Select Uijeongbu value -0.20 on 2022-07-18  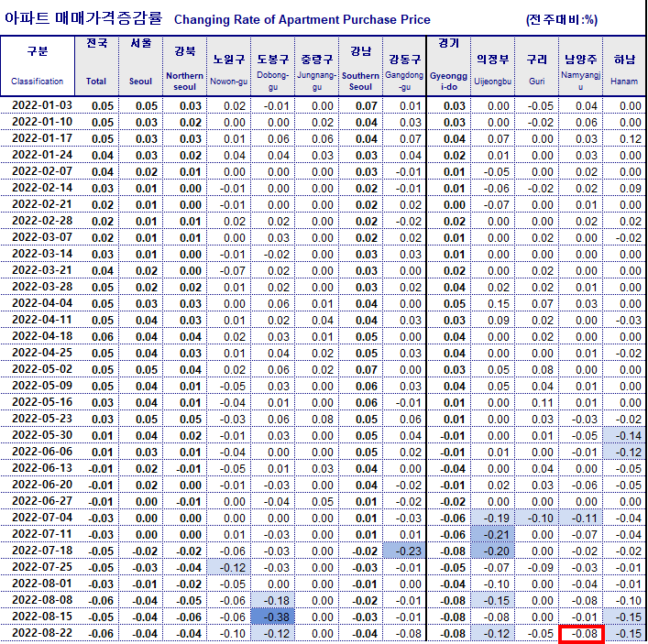point(492,551)
